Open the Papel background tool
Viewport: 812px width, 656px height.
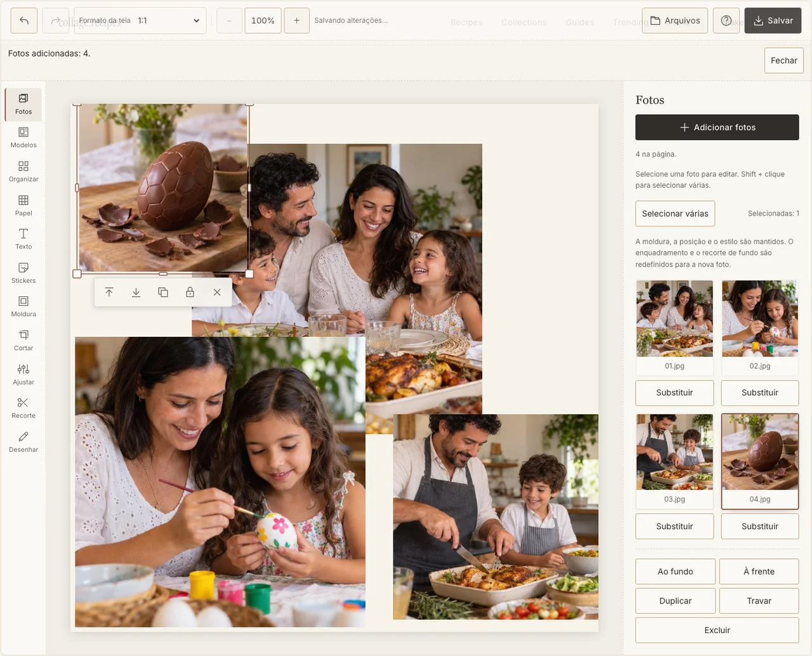click(23, 206)
